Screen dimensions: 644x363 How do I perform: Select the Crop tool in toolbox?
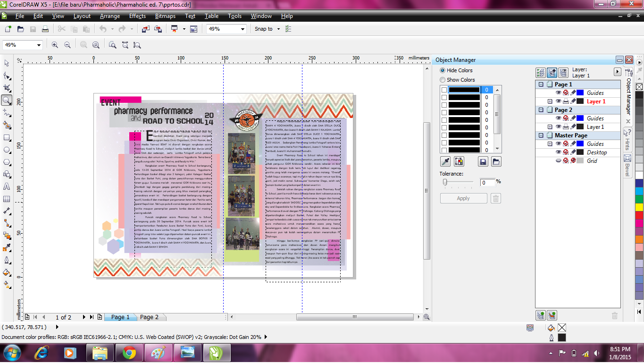click(7, 88)
